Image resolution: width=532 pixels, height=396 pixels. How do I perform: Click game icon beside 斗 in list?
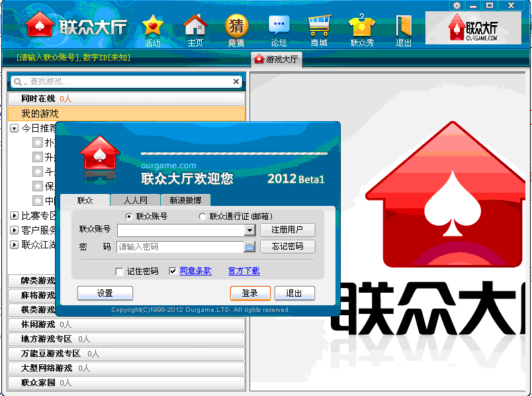click(x=38, y=172)
